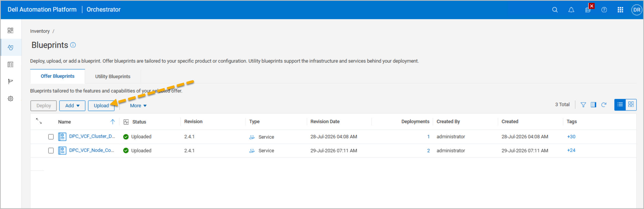Click the info icon beside Blueprints title
Screen dimensions: 644x209
(73, 45)
